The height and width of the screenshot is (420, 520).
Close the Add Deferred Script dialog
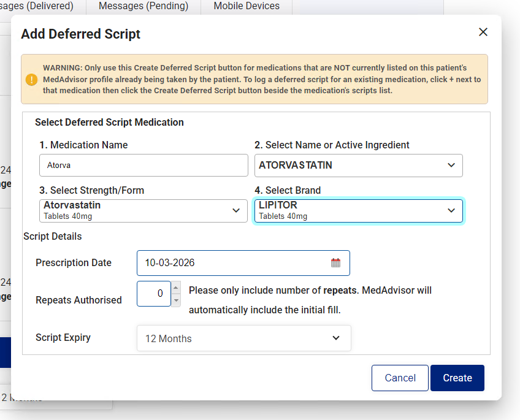[x=483, y=32]
